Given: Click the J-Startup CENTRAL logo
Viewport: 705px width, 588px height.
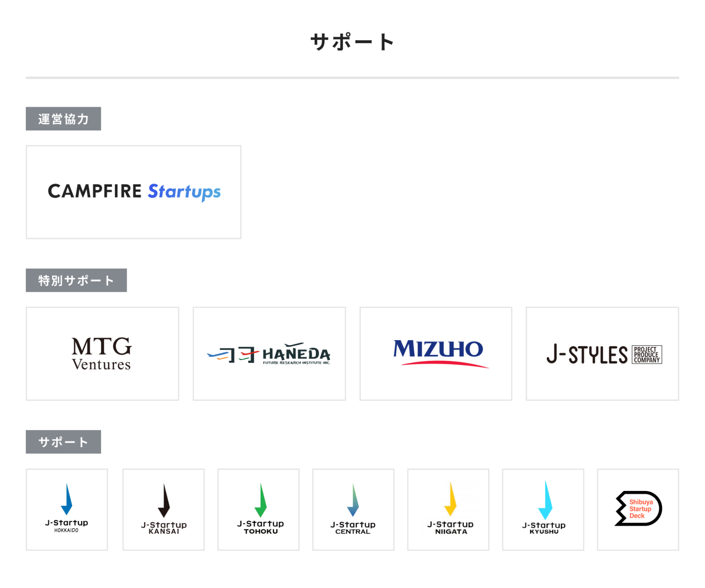Looking at the screenshot, I should click(x=353, y=509).
